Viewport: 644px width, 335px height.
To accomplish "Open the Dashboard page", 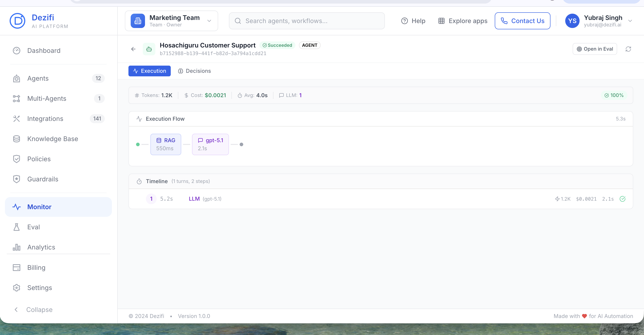I will click(x=58, y=51).
